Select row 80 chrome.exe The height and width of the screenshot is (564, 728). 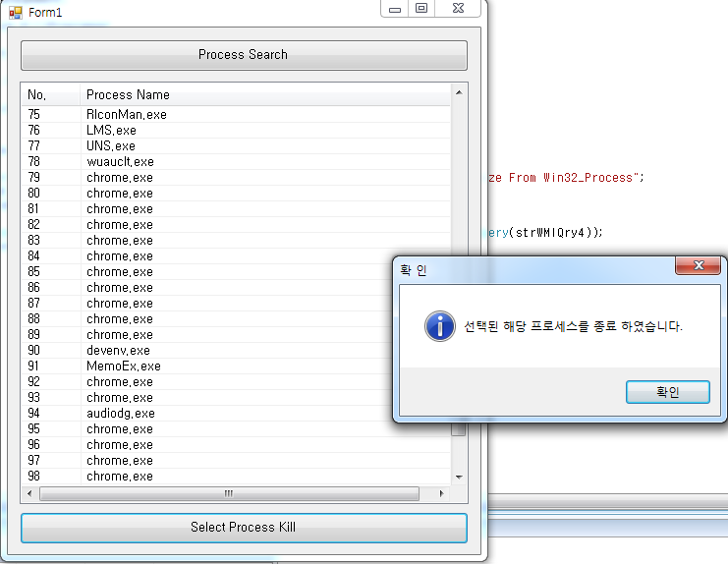click(x=236, y=194)
